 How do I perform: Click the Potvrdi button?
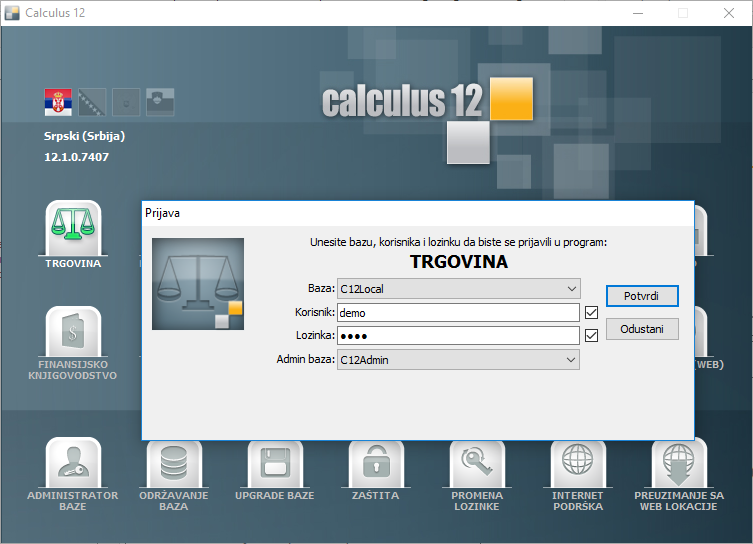tap(642, 296)
